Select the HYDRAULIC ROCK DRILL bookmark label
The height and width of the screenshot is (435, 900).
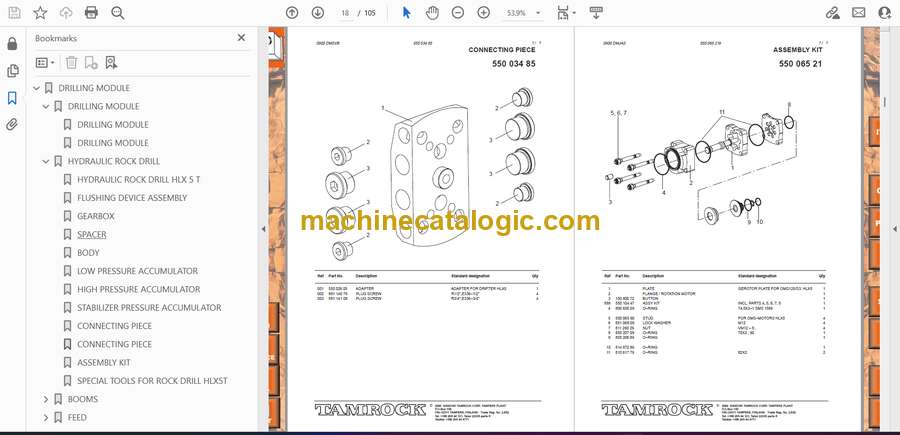pyautogui.click(x=114, y=161)
